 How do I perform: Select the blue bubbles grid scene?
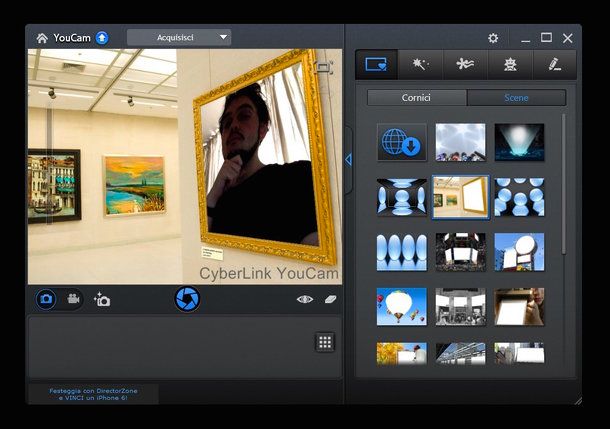519,197
